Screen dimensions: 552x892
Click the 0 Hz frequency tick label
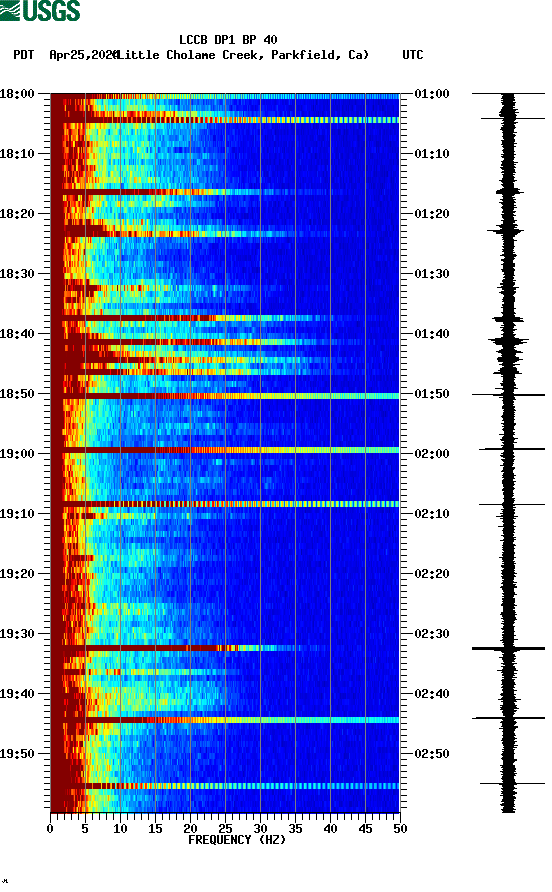50,829
